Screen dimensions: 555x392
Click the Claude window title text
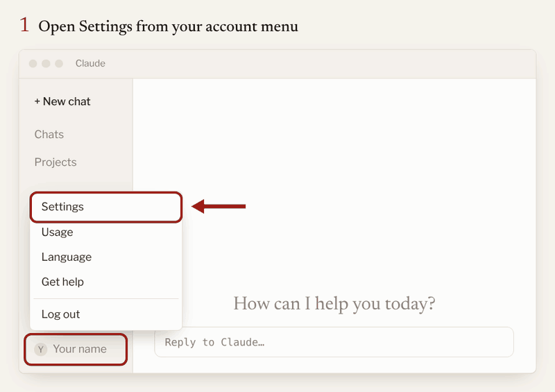[x=90, y=63]
